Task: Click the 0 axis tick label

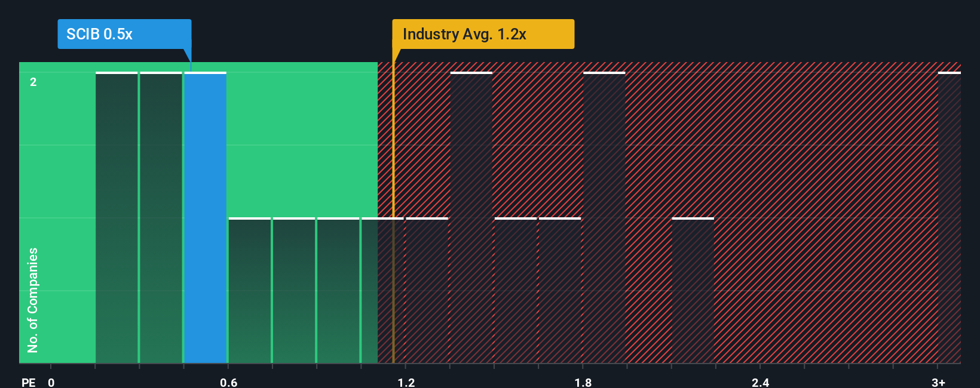Action: [x=51, y=382]
